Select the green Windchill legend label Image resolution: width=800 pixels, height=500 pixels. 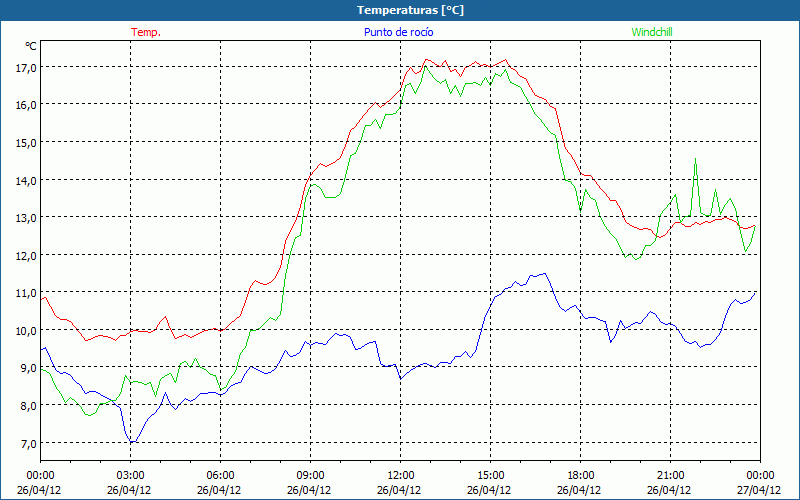coord(652,32)
